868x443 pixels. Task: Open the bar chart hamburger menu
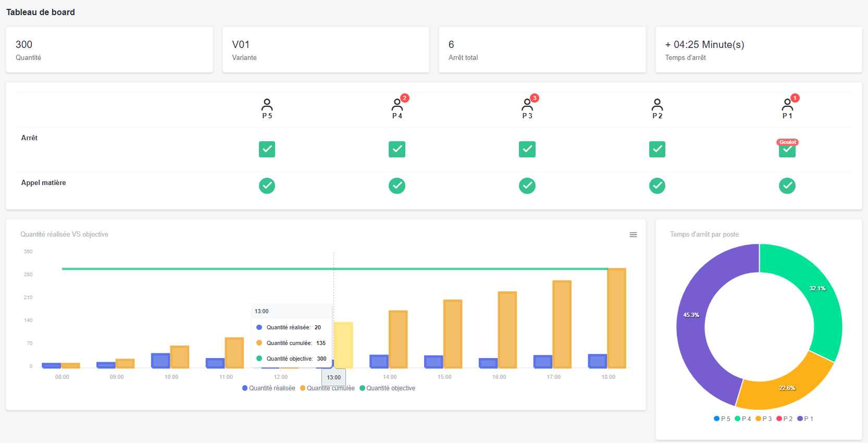point(633,235)
